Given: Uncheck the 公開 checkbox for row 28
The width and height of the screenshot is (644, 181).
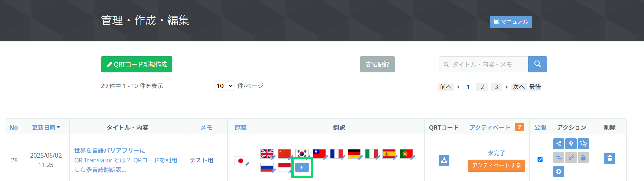Looking at the screenshot, I should (x=540, y=159).
